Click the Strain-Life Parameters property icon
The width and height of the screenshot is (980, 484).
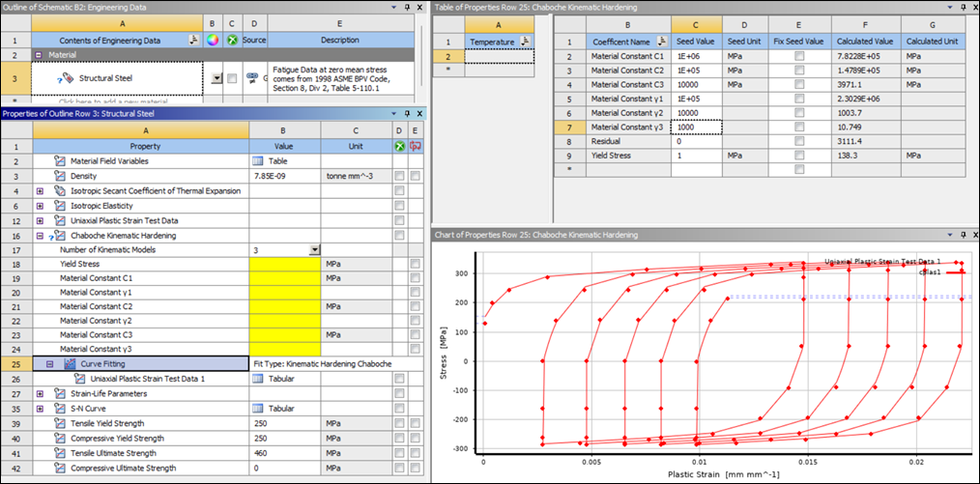[x=59, y=393]
